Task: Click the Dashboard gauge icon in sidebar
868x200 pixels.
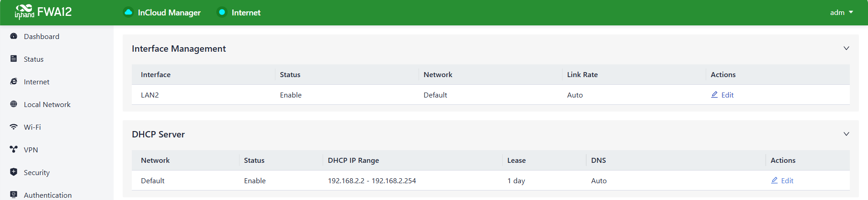Action: click(14, 36)
